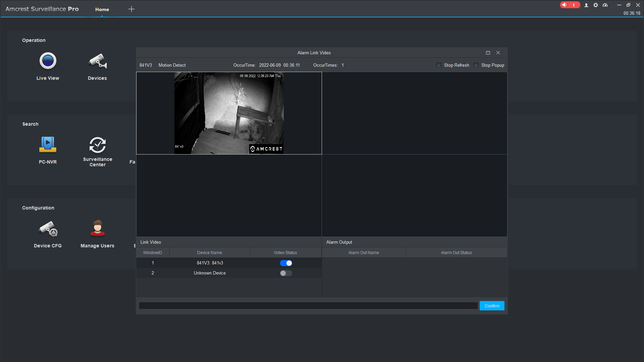Enable the Stop Popup checkbox

pos(476,65)
